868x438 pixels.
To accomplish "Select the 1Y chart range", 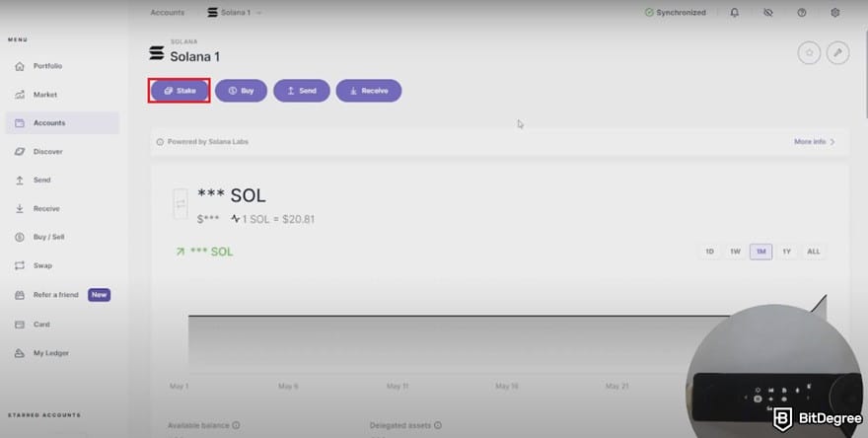I will tap(786, 252).
